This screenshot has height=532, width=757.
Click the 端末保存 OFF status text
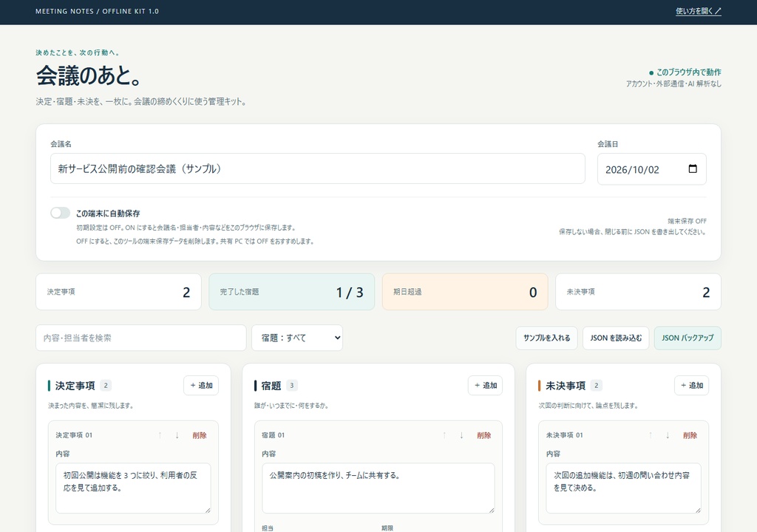tap(687, 221)
